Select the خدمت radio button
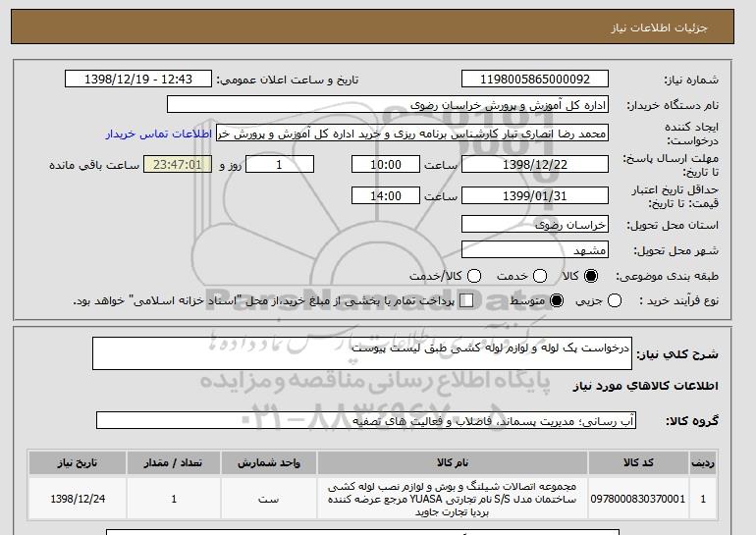The width and height of the screenshot is (756, 535). pyautogui.click(x=540, y=276)
